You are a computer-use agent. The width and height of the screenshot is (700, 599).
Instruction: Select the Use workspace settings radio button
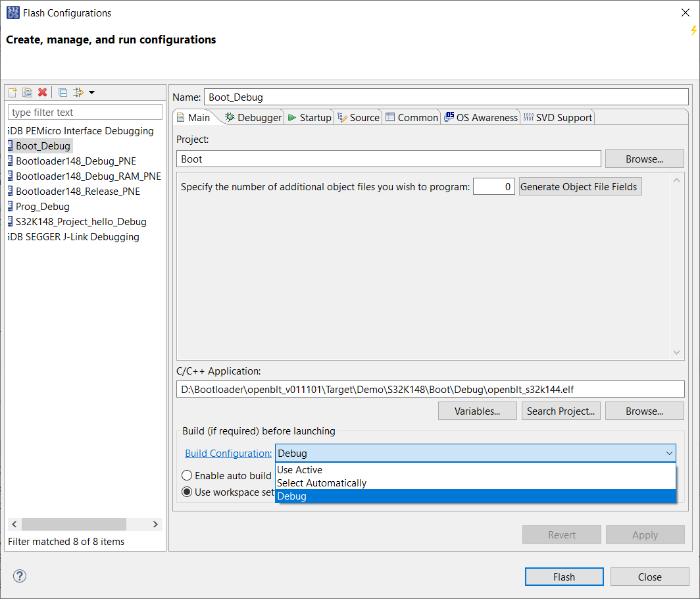coord(187,492)
